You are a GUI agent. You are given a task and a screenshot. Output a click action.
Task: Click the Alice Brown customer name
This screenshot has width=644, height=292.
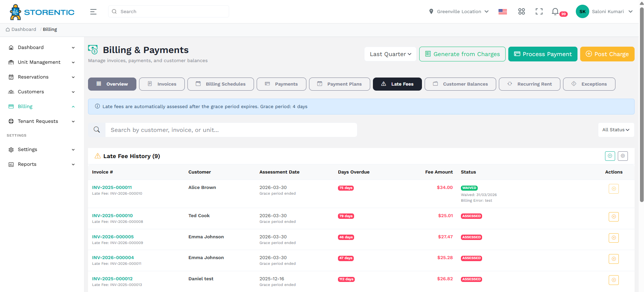[202, 188]
